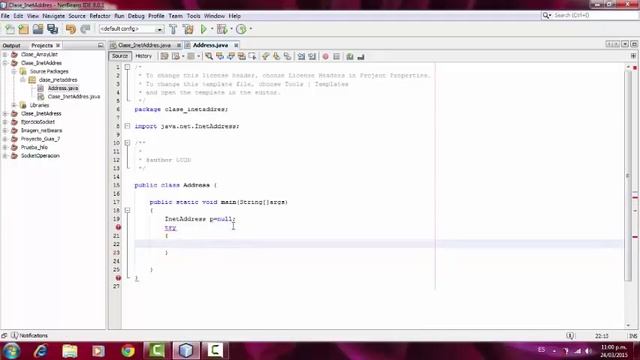Viewport: 640px width, 360px height.
Task: Click the error stripe mark near top right
Action: 635,67
